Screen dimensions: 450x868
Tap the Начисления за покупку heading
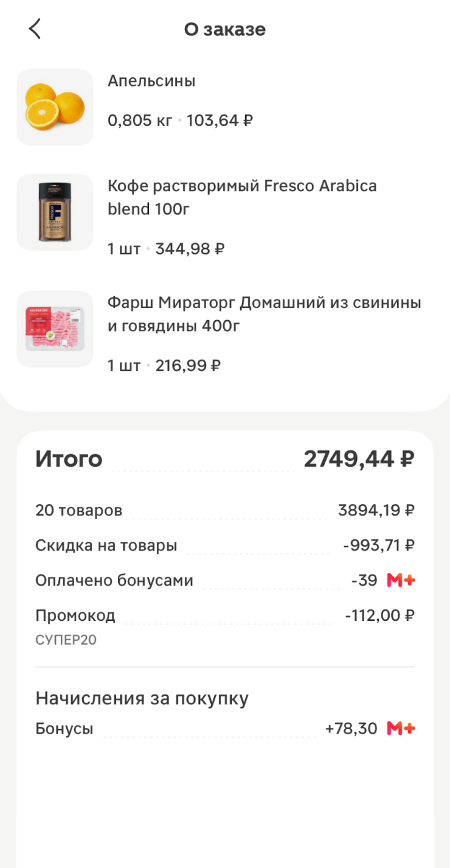click(x=142, y=698)
